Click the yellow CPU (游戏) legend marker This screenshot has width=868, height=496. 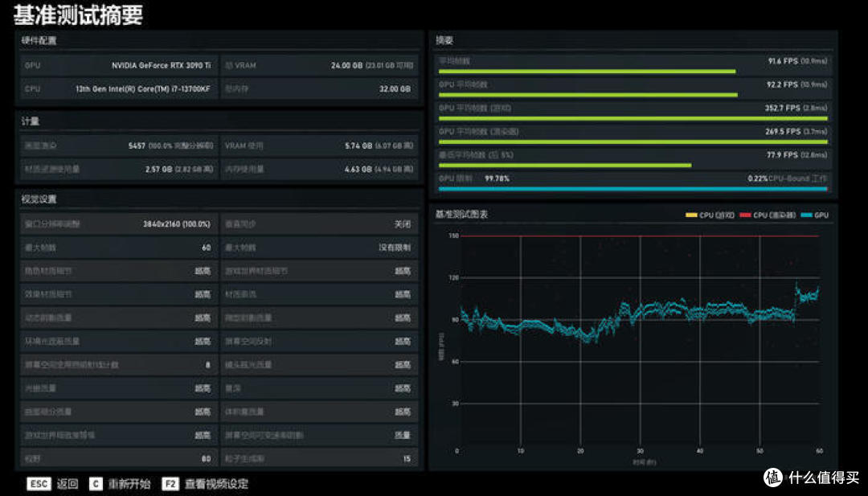coord(691,215)
